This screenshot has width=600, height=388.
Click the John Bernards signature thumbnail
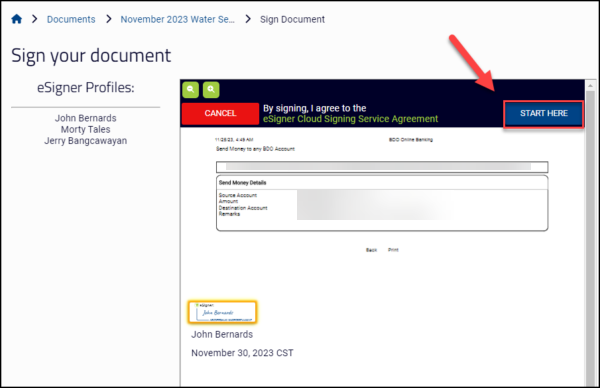coord(222,312)
